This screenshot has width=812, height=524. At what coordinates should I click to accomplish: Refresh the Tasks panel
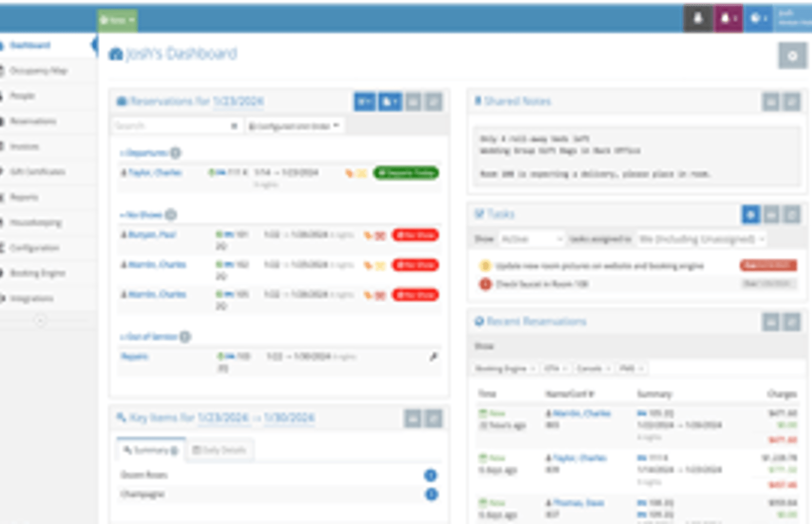[x=792, y=215]
